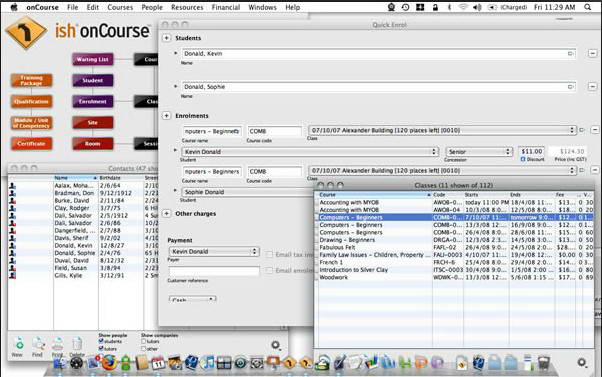Viewport: 602px width, 377px height.
Task: Open class dropdown for Kevin Donald's enrolment
Action: tap(442, 130)
